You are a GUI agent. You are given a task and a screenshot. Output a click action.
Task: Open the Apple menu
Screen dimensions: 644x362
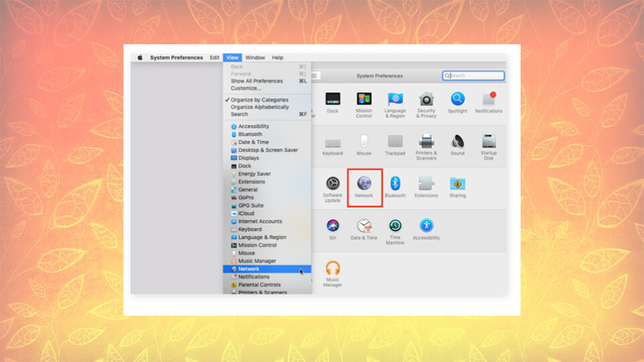click(x=140, y=58)
